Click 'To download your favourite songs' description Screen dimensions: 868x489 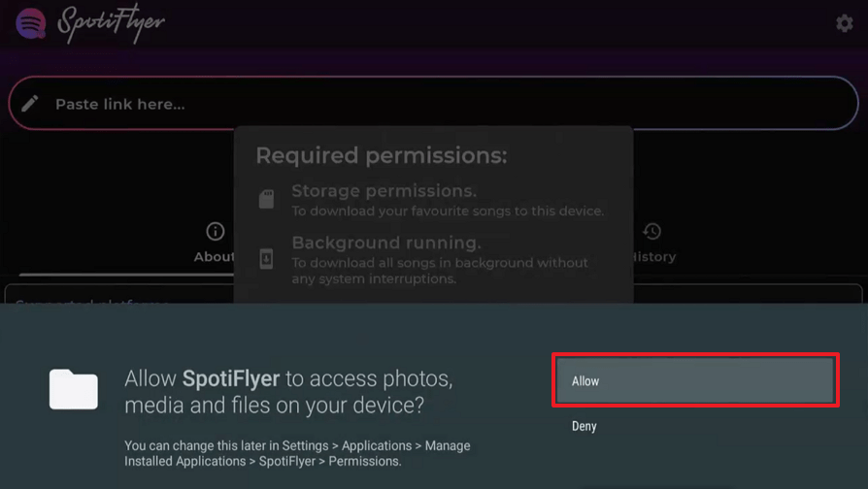coord(448,211)
